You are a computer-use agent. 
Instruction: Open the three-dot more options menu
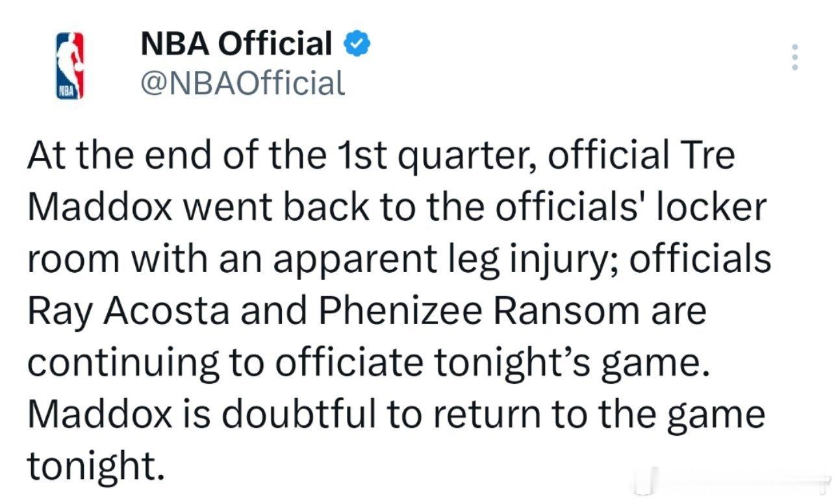[794, 58]
